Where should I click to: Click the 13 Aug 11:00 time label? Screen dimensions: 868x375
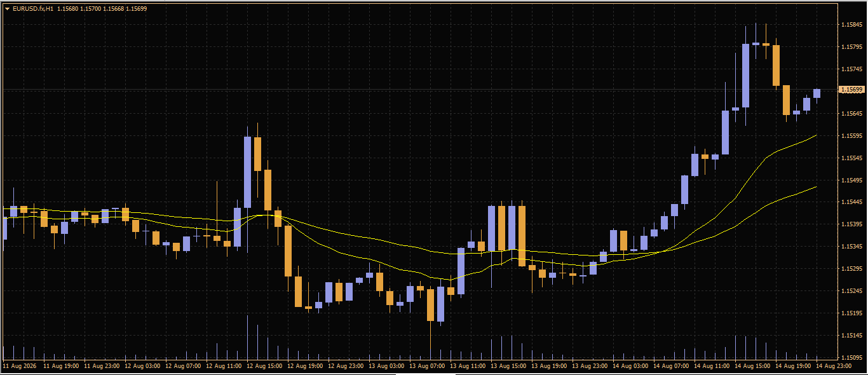(468, 367)
